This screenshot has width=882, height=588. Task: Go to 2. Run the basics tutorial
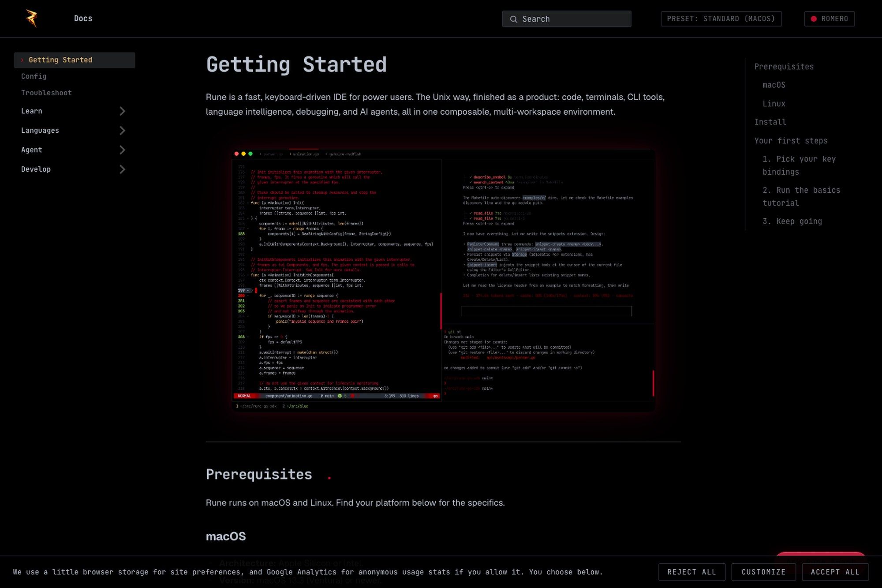coord(801,197)
